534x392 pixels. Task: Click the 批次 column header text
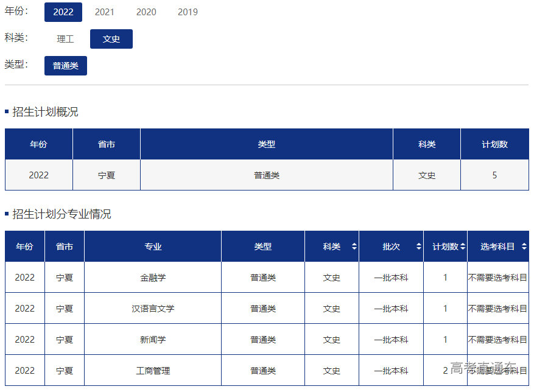click(392, 247)
